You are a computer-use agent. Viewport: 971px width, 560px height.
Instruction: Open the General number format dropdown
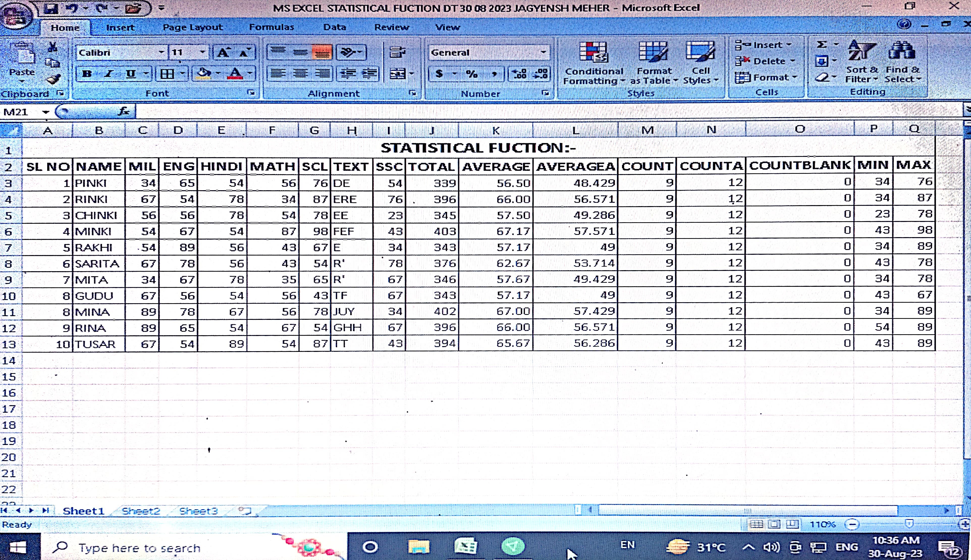coord(543,52)
